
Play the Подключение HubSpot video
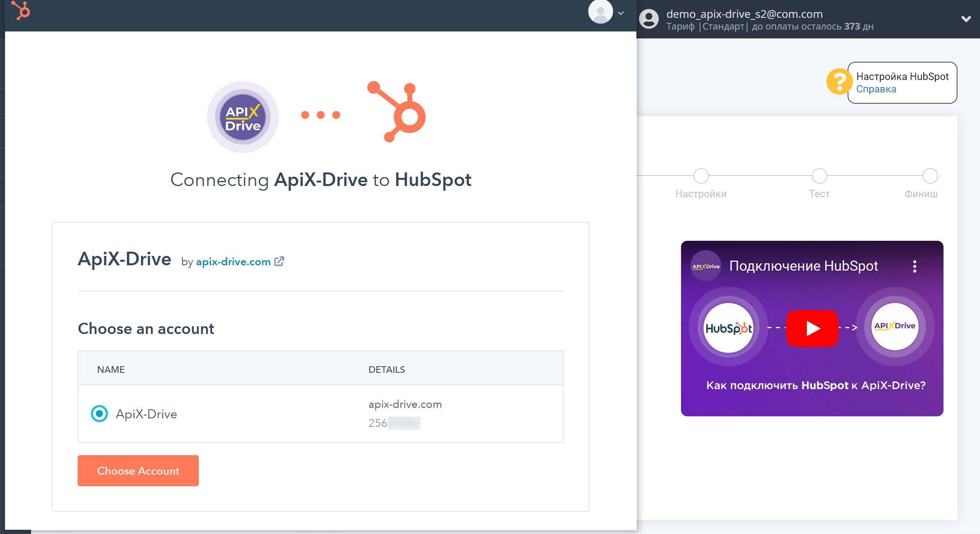point(812,329)
